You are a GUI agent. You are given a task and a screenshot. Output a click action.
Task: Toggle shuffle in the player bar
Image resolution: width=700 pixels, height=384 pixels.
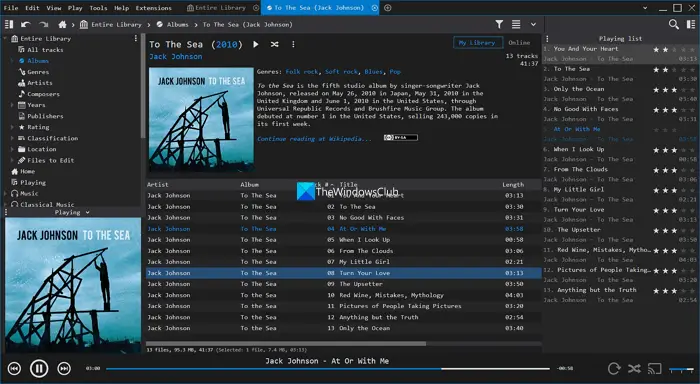tap(634, 368)
